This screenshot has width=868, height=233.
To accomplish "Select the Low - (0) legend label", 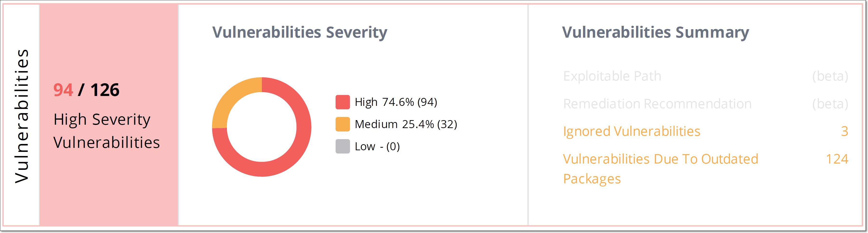I will coord(377,146).
